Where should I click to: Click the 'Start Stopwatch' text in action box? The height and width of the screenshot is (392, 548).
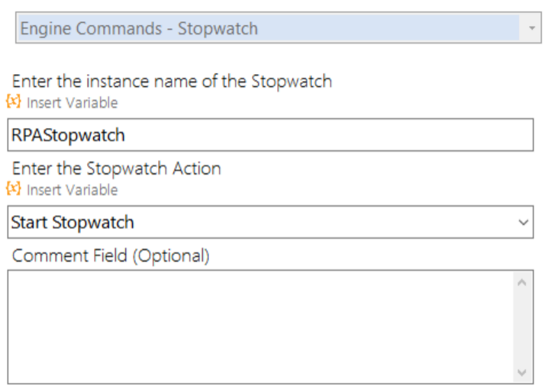pyautogui.click(x=73, y=223)
